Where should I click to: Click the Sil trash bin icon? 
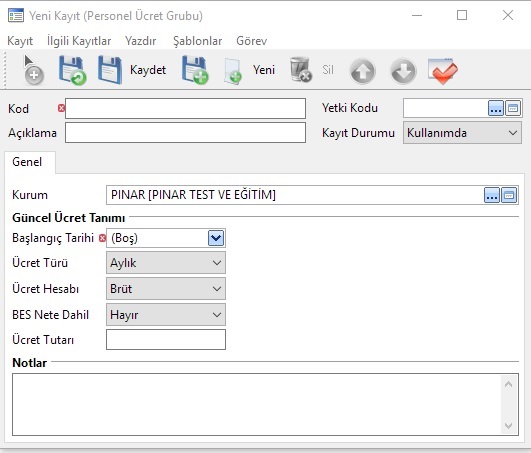click(300, 70)
